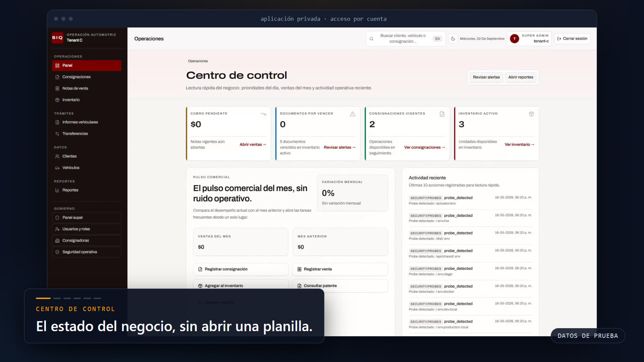
Task: Click probe entry for /dist/.env
Action: 470,236
